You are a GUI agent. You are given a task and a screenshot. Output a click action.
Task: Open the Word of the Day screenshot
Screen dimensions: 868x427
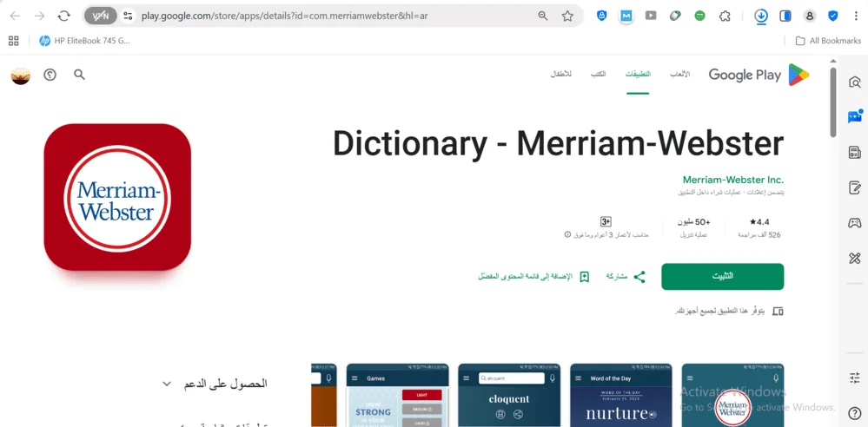coord(621,395)
